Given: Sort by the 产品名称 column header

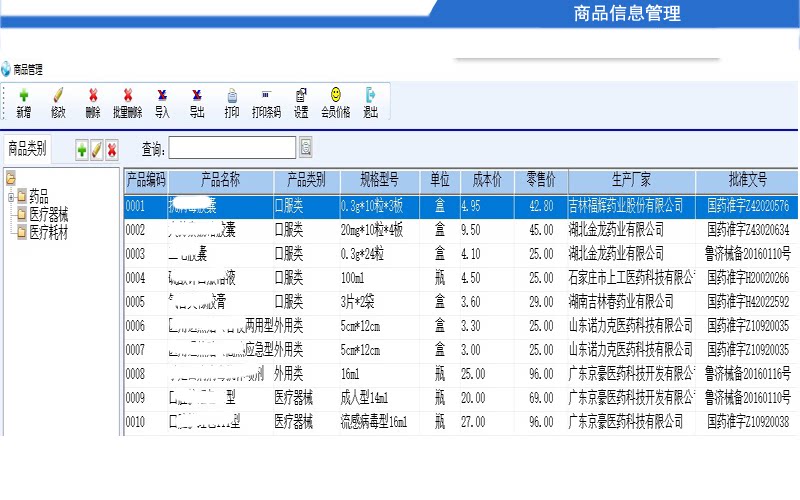Looking at the screenshot, I should click(220, 181).
